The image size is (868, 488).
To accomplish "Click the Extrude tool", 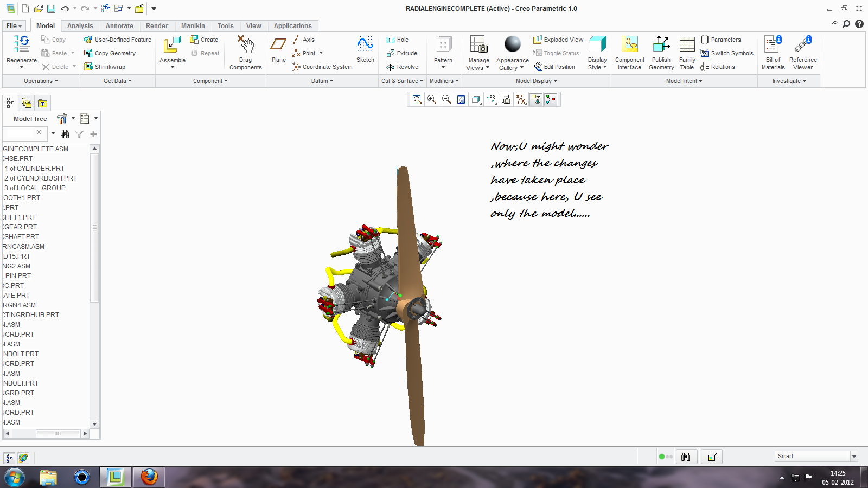I will point(402,53).
